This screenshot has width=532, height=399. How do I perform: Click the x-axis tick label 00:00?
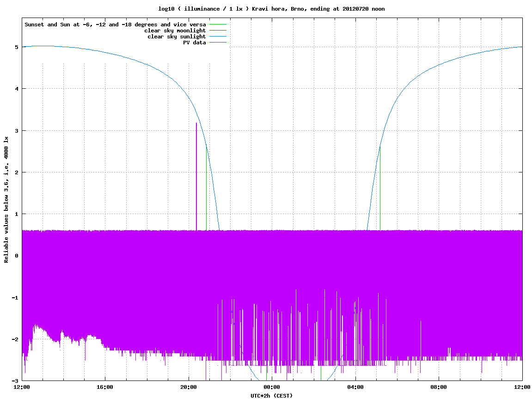(x=272, y=387)
